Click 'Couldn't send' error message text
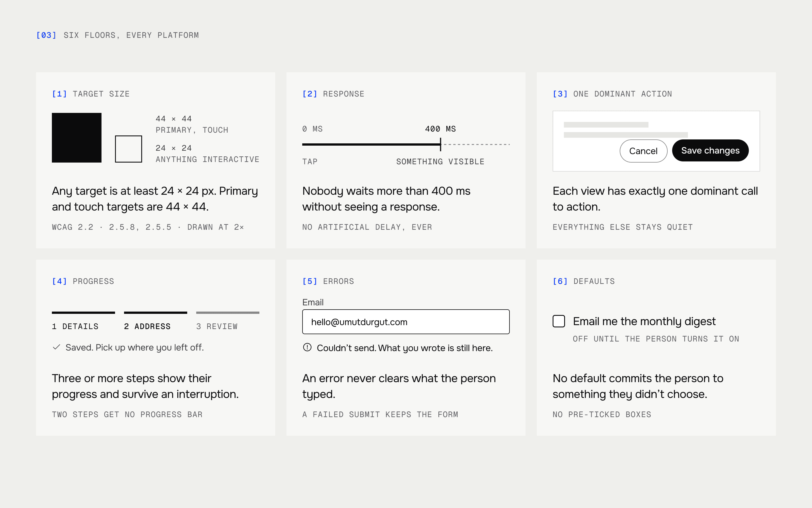Viewport: 812px width, 508px height. [405, 348]
